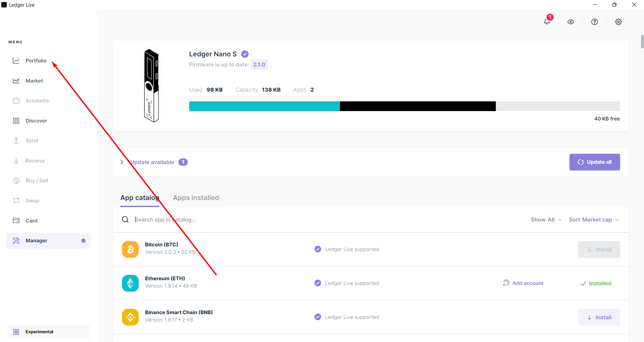Open the Sort Market cap dropdown
The width and height of the screenshot is (644, 342).
[x=594, y=219]
